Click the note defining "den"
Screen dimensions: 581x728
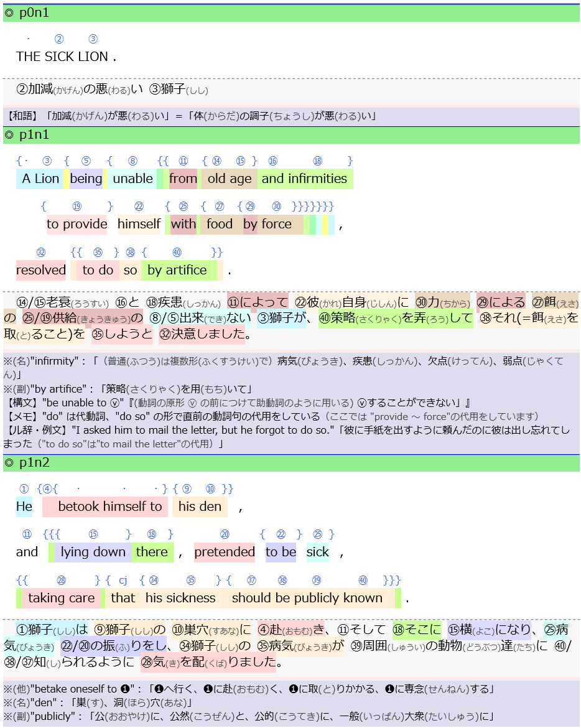tap(98, 703)
